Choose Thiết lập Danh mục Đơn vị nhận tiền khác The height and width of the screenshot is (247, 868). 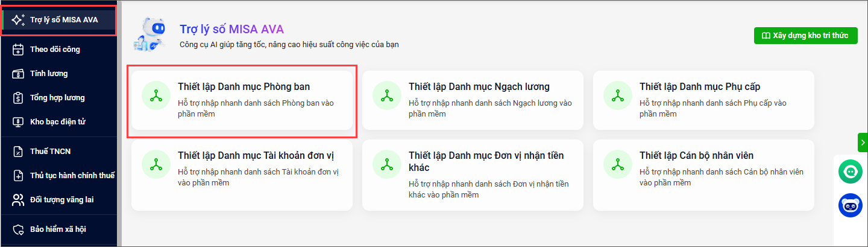coord(473,175)
